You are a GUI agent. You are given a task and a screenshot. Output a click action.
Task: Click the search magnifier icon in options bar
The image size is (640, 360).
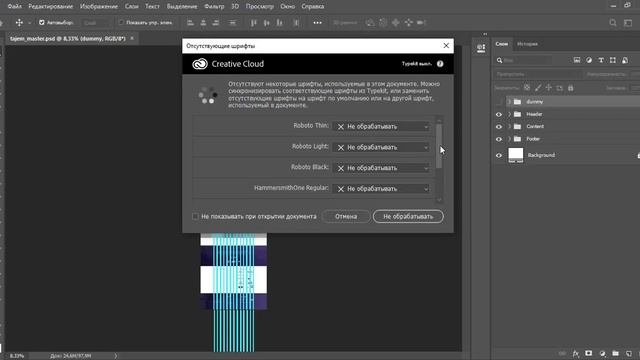pyautogui.click(x=613, y=23)
